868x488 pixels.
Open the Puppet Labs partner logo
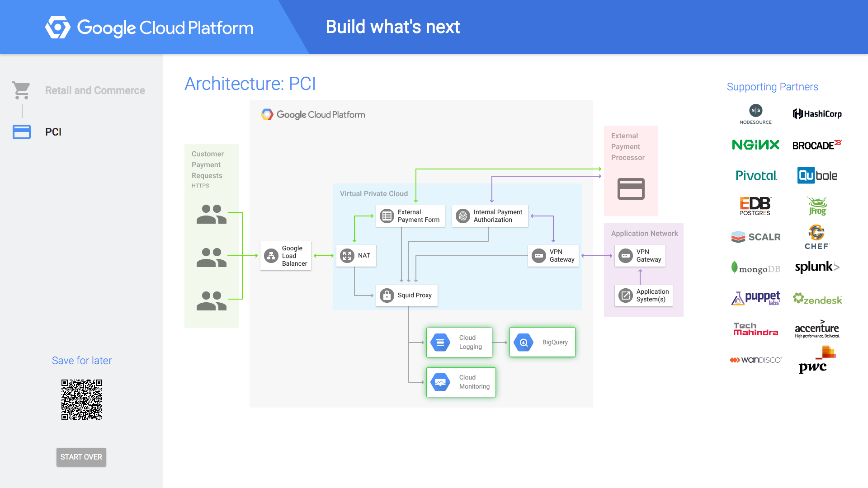[x=756, y=298]
